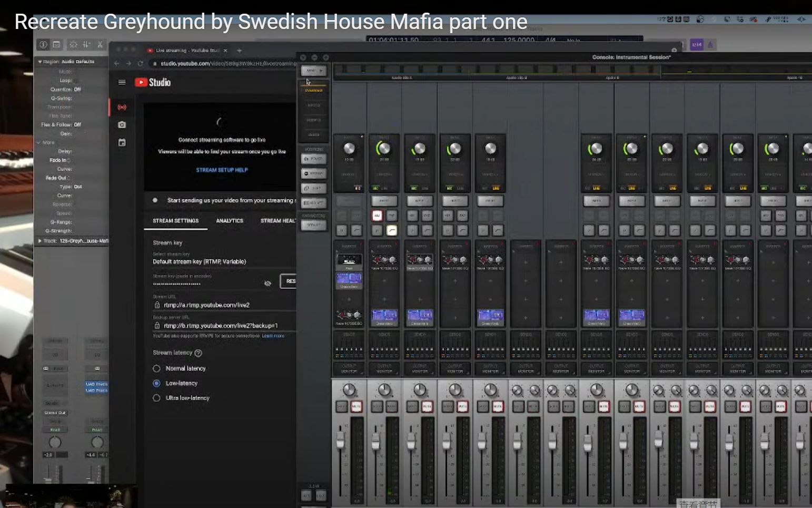Click Console copy-icon button in left sidebar

click(313, 188)
